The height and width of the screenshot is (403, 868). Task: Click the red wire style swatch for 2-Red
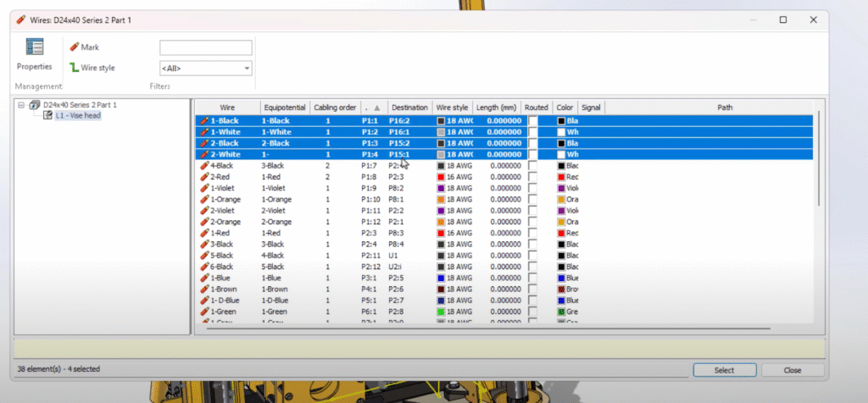(x=441, y=177)
